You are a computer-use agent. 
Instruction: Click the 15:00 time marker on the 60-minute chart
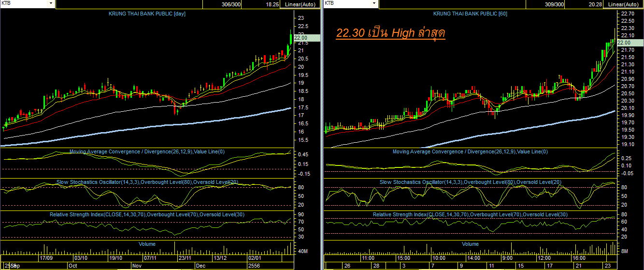click(x=403, y=259)
